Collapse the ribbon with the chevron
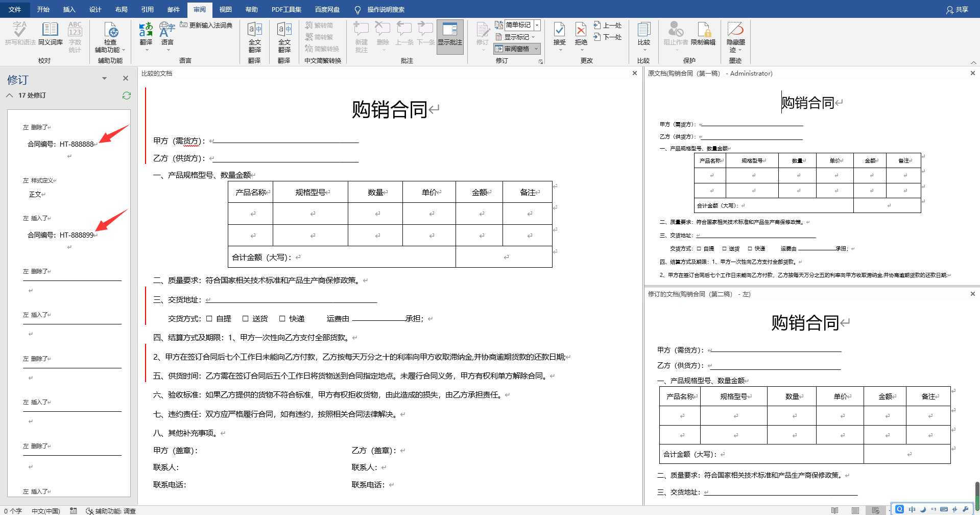Image resolution: width=980 pixels, height=515 pixels. pyautogui.click(x=973, y=62)
